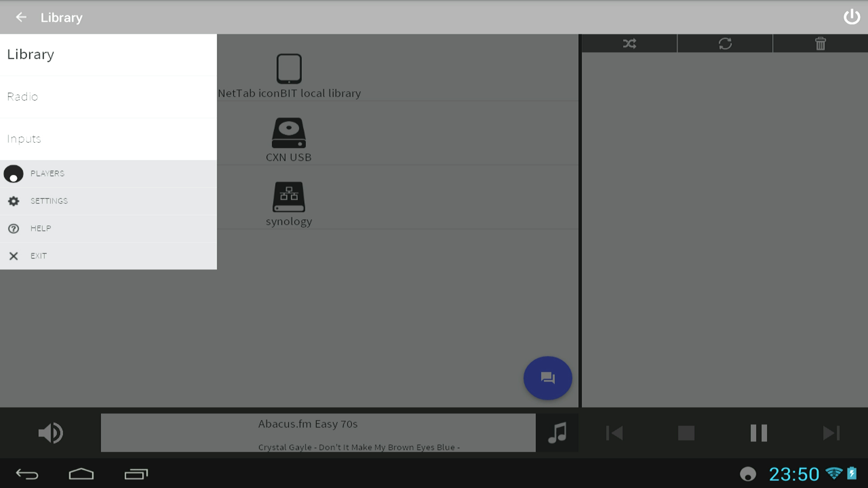Click the music note icon

557,433
